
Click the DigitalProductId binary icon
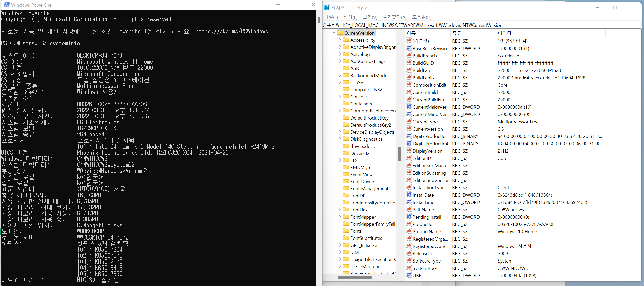click(x=409, y=136)
